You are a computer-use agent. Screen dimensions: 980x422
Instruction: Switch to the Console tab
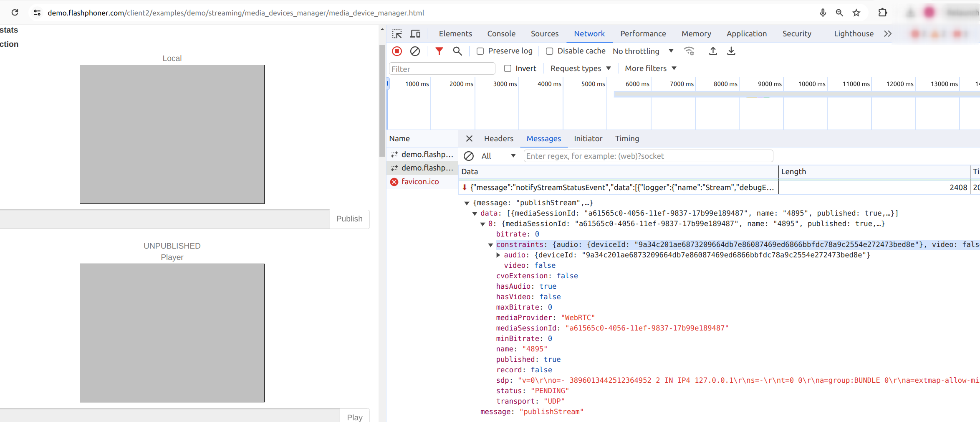[501, 34]
